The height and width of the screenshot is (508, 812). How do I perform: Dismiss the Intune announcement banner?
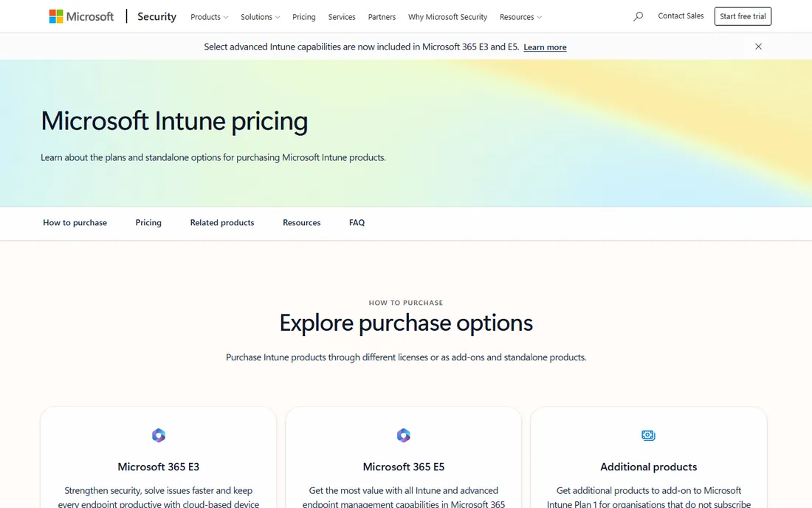(x=758, y=47)
